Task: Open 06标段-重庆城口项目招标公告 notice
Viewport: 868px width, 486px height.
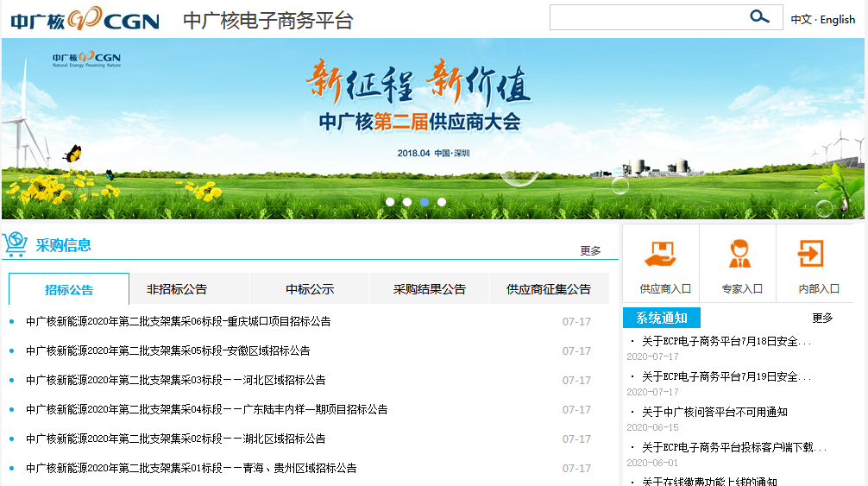Action: coord(179,321)
